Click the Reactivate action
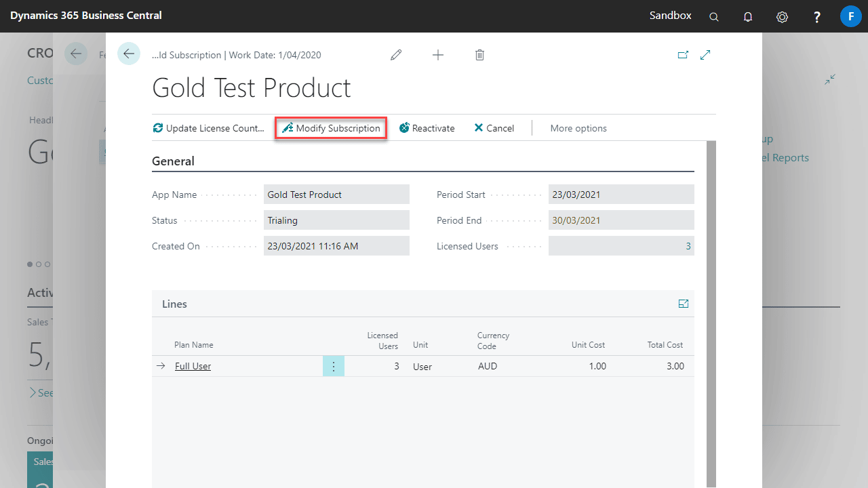 point(427,128)
